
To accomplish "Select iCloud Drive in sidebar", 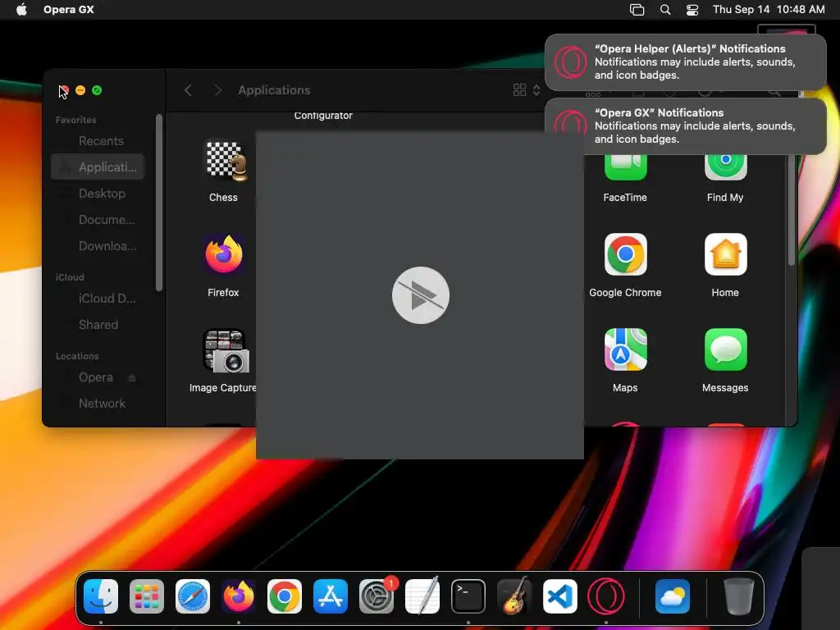I will click(98, 299).
